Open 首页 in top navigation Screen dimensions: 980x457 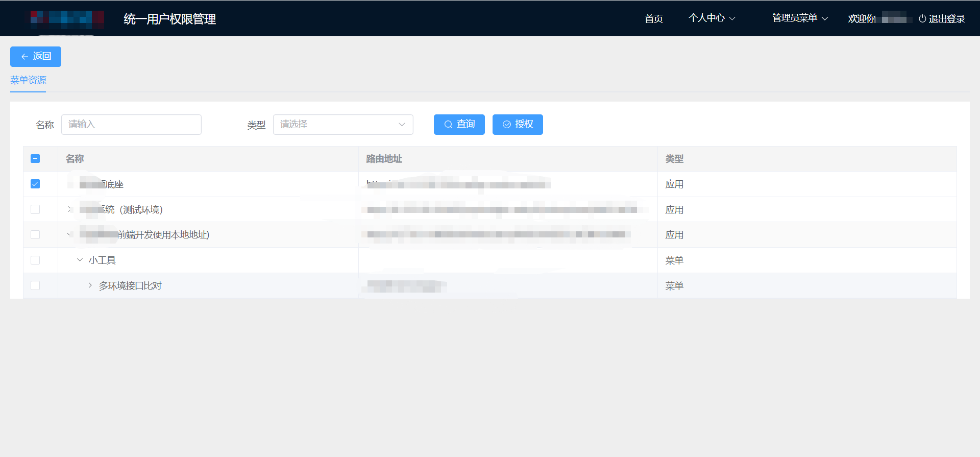pos(654,19)
